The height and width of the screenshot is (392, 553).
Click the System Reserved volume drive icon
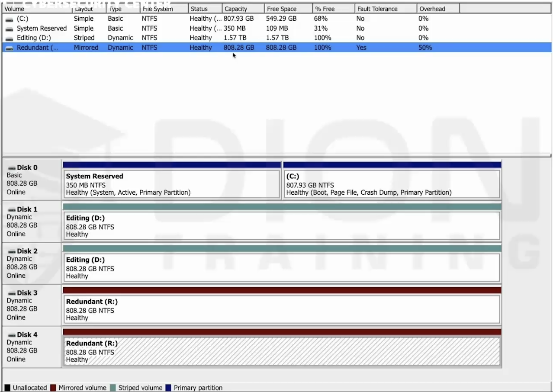pos(9,29)
